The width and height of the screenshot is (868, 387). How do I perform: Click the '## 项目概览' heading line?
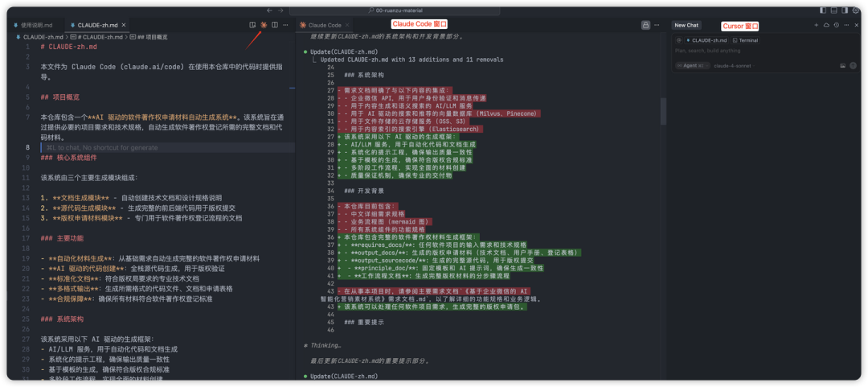(x=59, y=97)
